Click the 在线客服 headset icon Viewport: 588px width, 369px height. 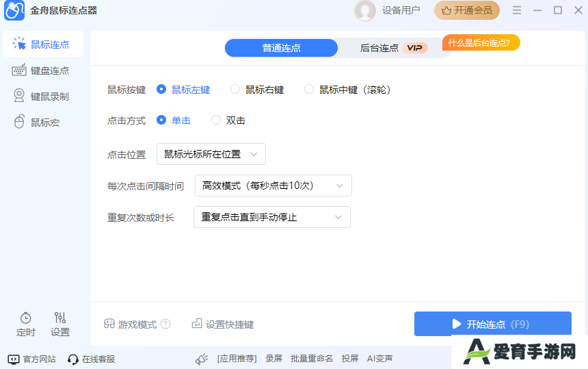point(72,359)
